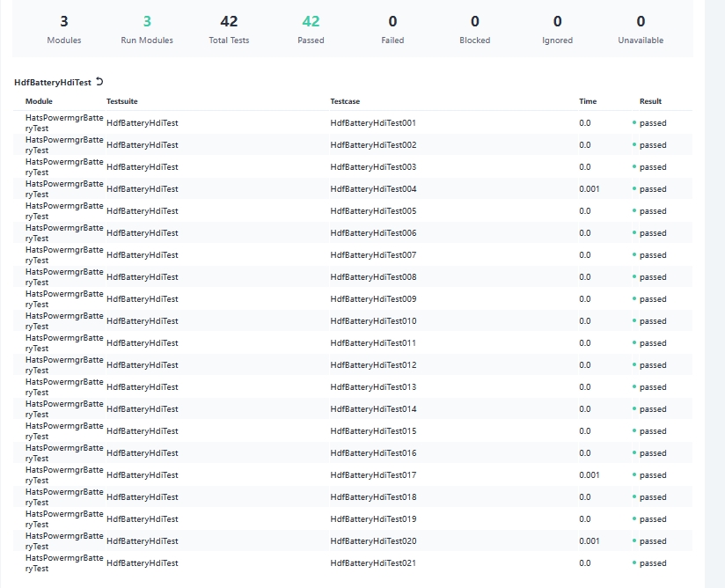
Task: Click the green status dot for HdfBatteryHdiTest021
Action: click(633, 563)
